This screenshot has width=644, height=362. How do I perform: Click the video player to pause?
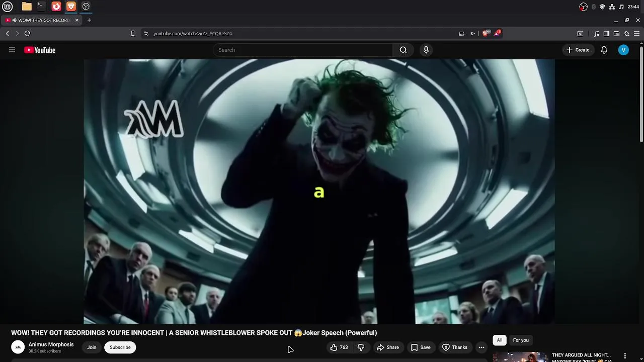click(319, 192)
